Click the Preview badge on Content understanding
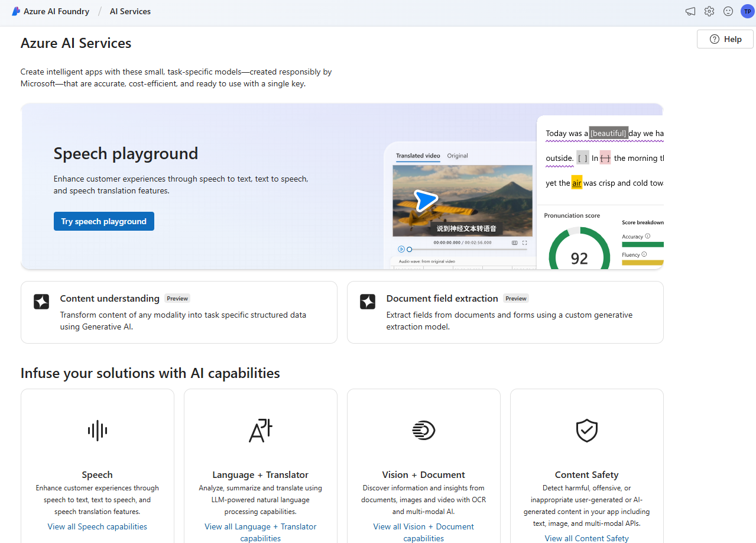756x543 pixels. (177, 299)
